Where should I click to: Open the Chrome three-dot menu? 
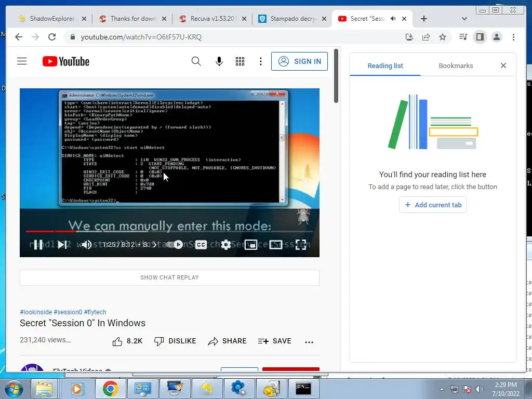[x=513, y=37]
